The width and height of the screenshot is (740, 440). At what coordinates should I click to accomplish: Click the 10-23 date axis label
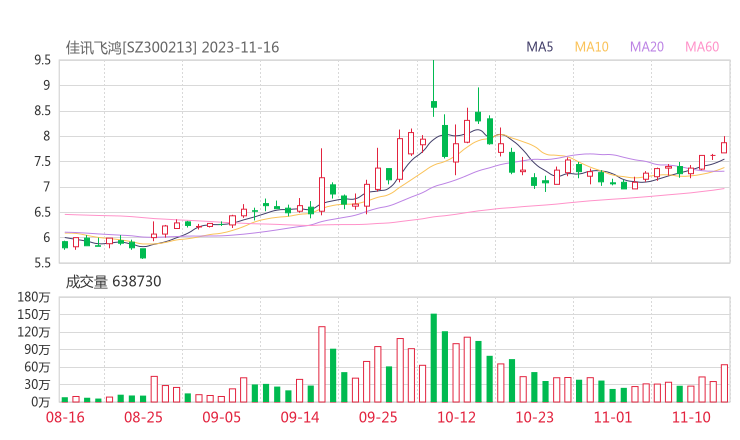click(534, 417)
